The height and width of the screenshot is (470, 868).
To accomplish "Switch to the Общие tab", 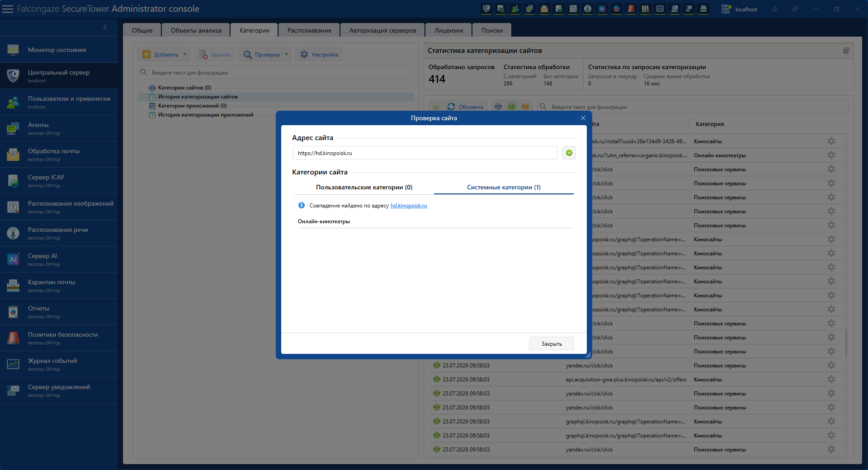I will [142, 30].
